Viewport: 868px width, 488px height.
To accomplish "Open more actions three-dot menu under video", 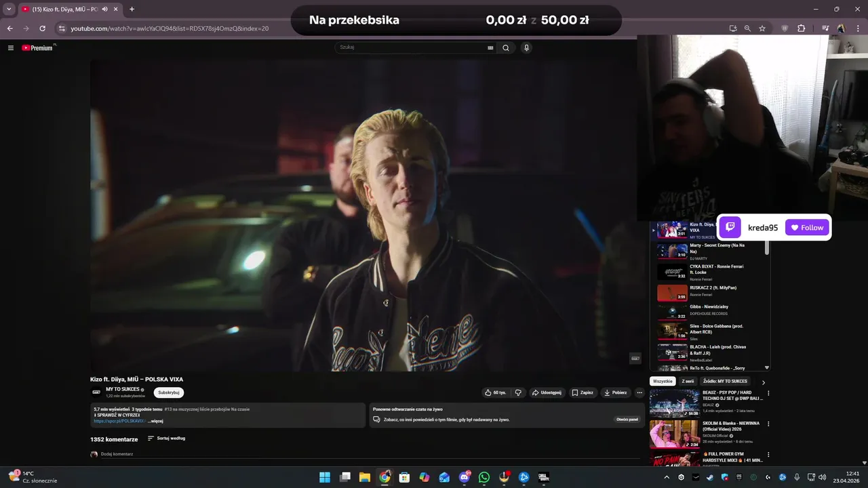I will coord(639,392).
